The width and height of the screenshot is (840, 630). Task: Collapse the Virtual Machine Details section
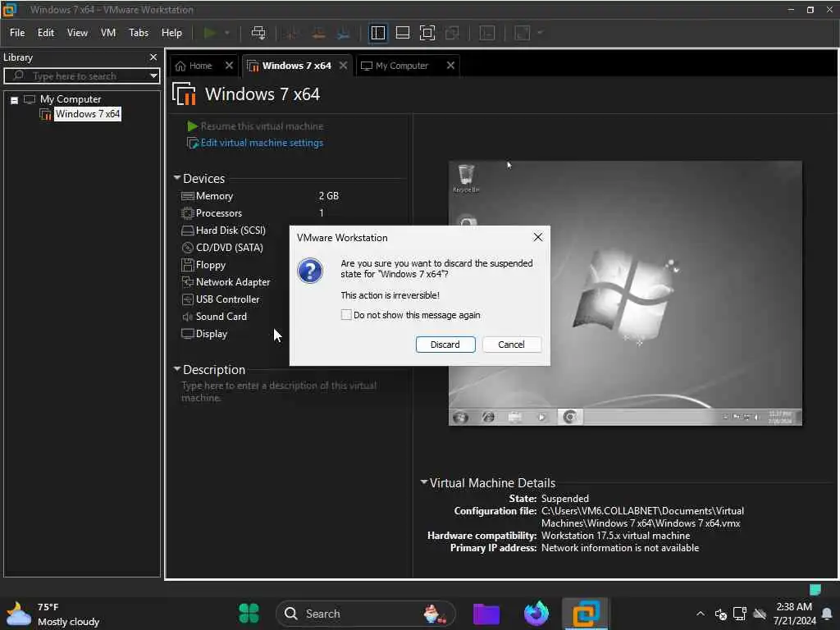click(x=424, y=482)
